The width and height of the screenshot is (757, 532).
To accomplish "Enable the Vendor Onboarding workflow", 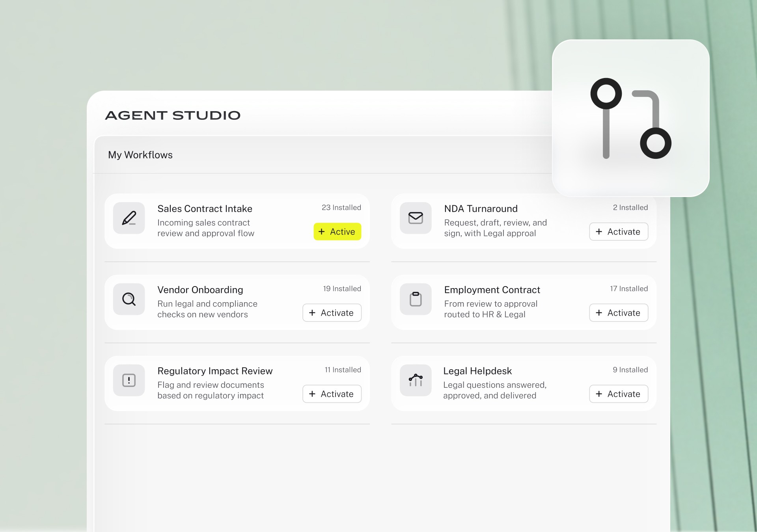I will pyautogui.click(x=332, y=313).
